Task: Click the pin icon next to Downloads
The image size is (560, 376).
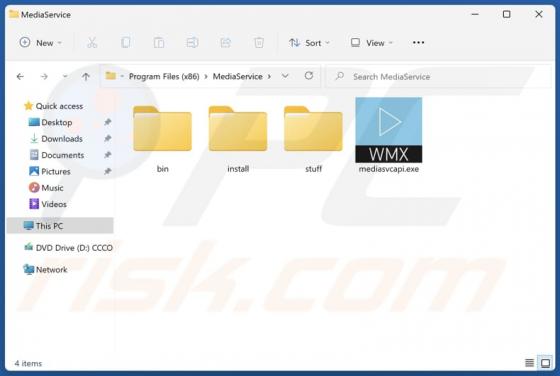Action: coord(107,139)
